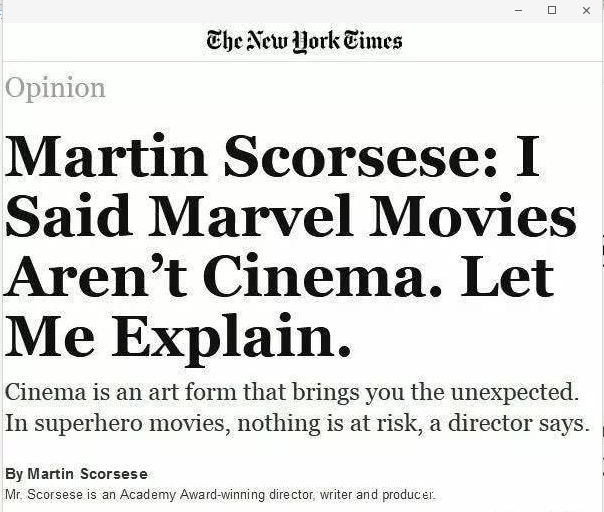Click the "In superhero movies" summary line

coord(297,423)
